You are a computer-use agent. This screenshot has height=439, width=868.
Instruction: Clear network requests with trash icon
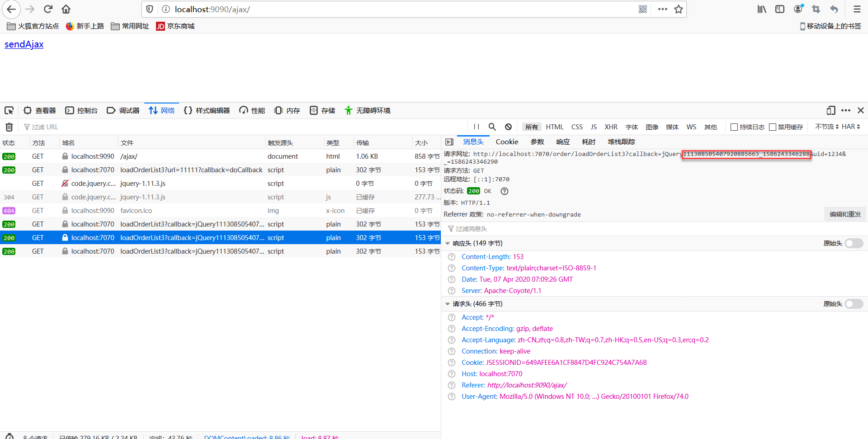pyautogui.click(x=9, y=127)
